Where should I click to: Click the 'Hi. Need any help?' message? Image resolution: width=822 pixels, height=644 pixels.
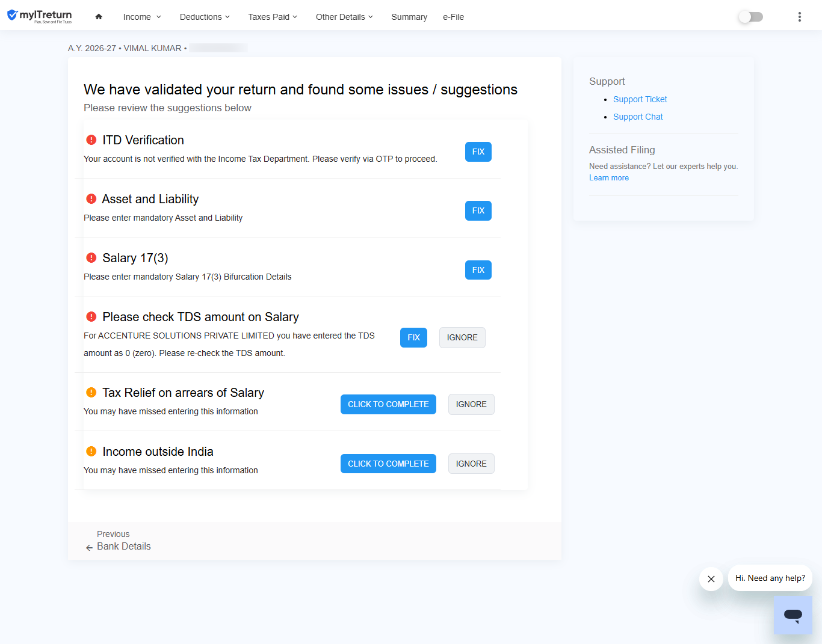770,578
